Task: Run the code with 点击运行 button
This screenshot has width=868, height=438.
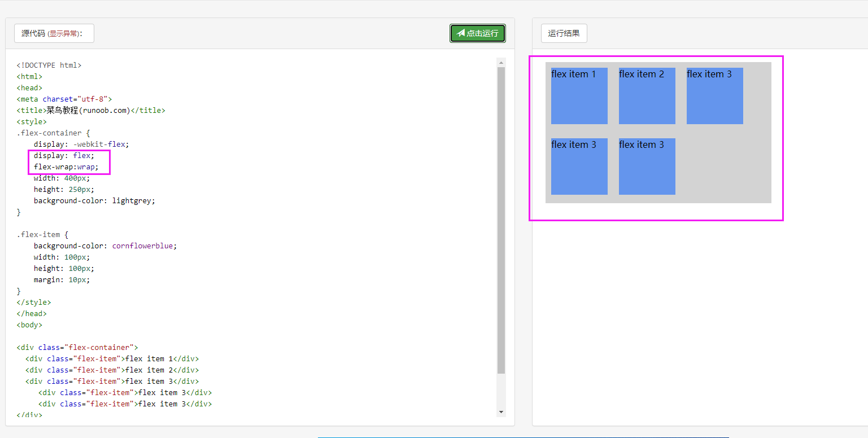Action: 478,33
